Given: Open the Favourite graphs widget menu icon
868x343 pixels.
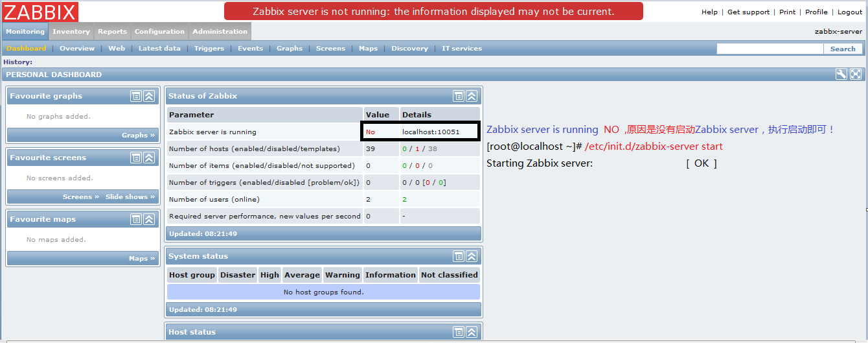Looking at the screenshot, I should 136,96.
